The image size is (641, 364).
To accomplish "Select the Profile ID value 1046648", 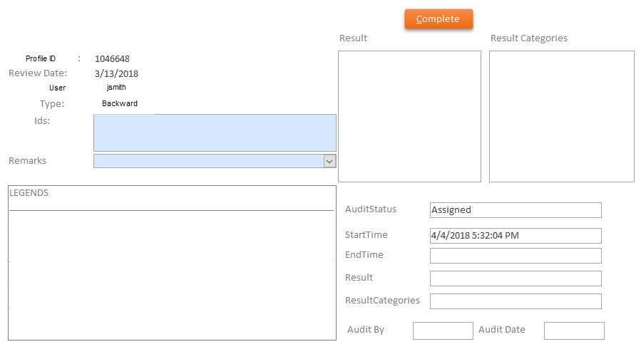I will click(112, 59).
